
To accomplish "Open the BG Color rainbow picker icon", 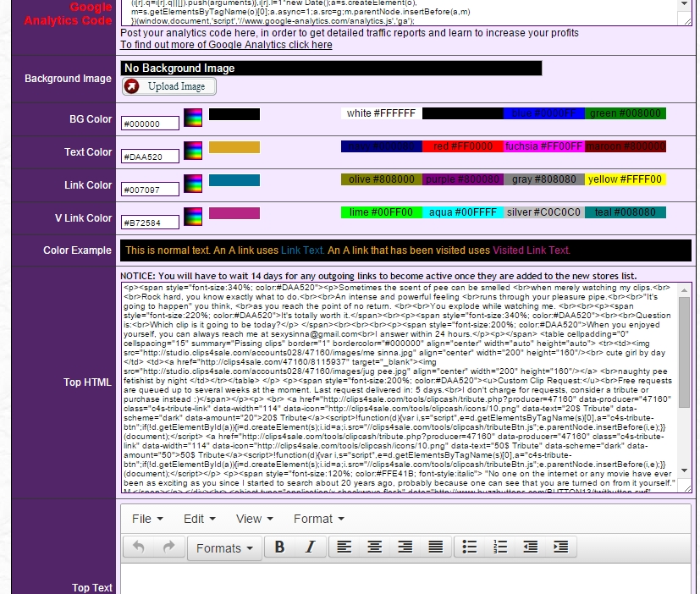I will click(193, 118).
